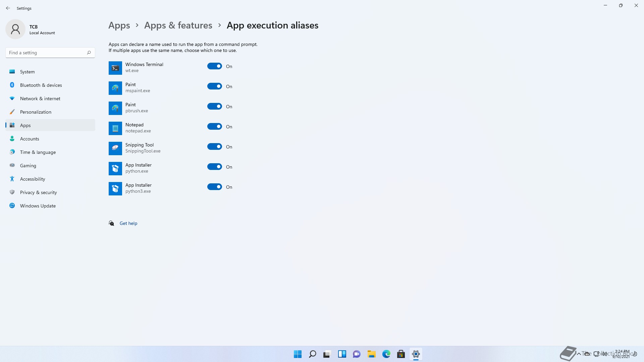The height and width of the screenshot is (362, 644).
Task: Open Windows Update settings
Action: coord(50,206)
